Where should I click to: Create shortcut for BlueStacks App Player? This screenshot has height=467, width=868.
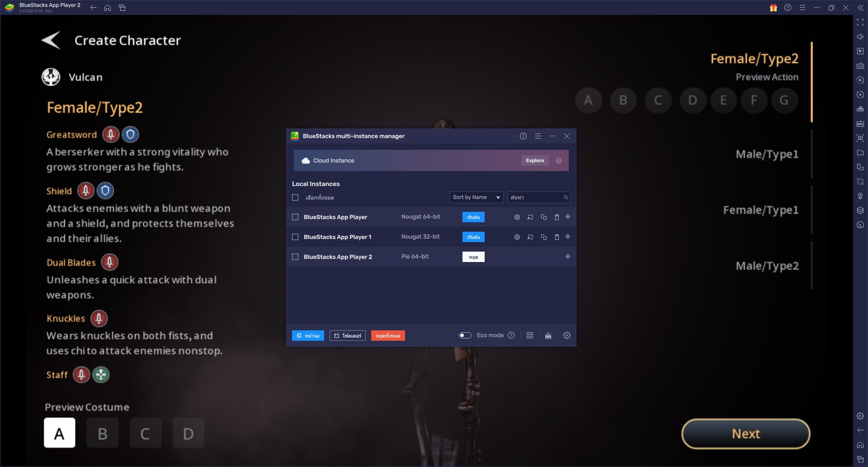[x=530, y=217]
